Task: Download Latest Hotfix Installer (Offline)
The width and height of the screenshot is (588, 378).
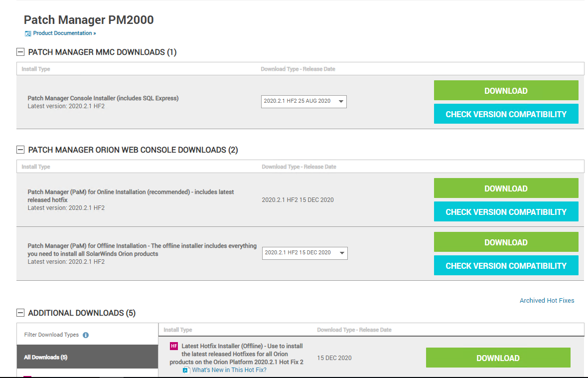Action: (x=498, y=358)
